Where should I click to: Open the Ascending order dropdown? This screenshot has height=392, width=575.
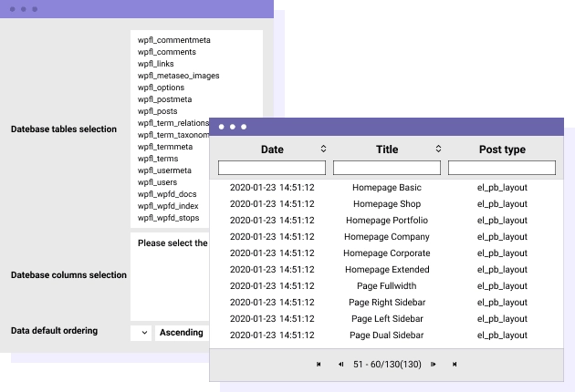(x=182, y=333)
